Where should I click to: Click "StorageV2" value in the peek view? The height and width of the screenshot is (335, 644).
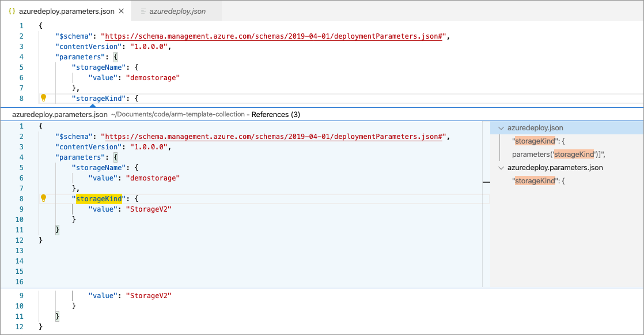point(149,209)
